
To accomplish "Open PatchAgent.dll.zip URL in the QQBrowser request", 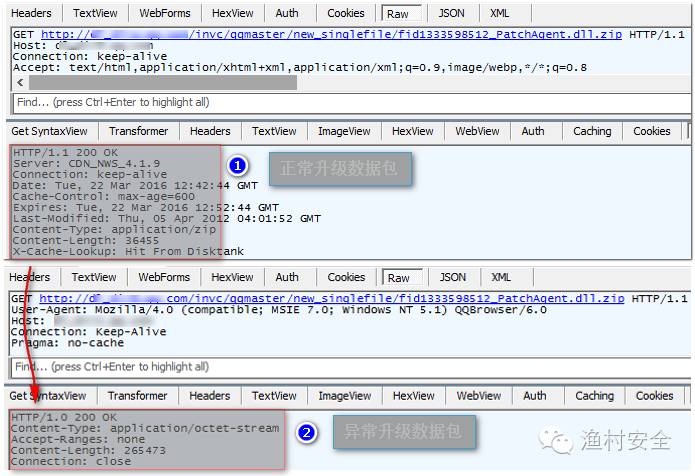I will (332, 298).
